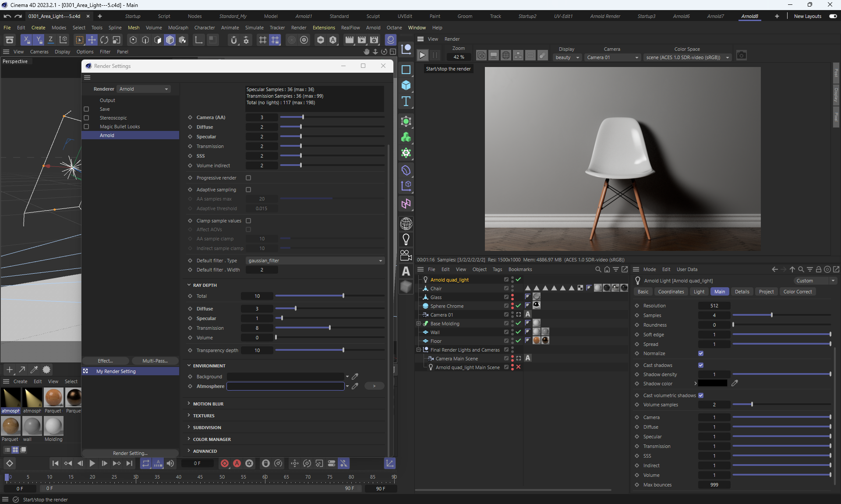Image resolution: width=841 pixels, height=504 pixels.
Task: Click the Shadow color black swatch
Action: pyautogui.click(x=712, y=384)
